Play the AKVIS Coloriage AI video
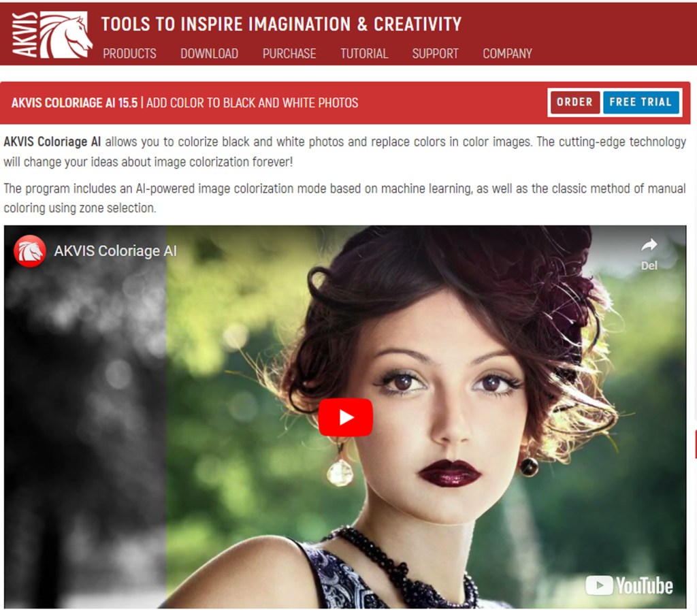 pyautogui.click(x=345, y=417)
